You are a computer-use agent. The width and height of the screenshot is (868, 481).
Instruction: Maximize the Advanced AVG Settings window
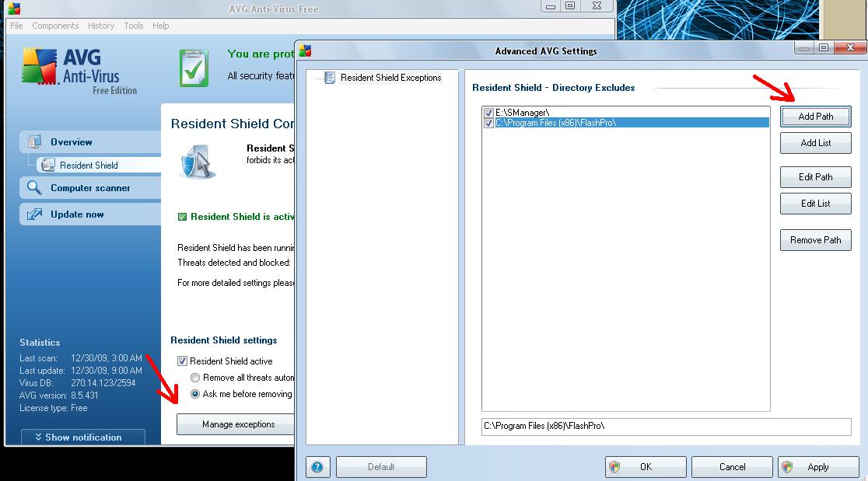click(824, 48)
